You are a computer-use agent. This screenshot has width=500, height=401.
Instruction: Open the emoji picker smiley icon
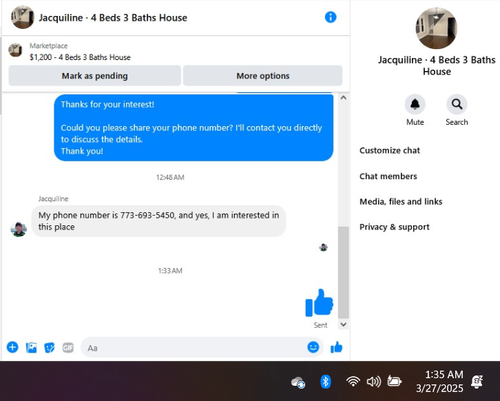(x=313, y=347)
